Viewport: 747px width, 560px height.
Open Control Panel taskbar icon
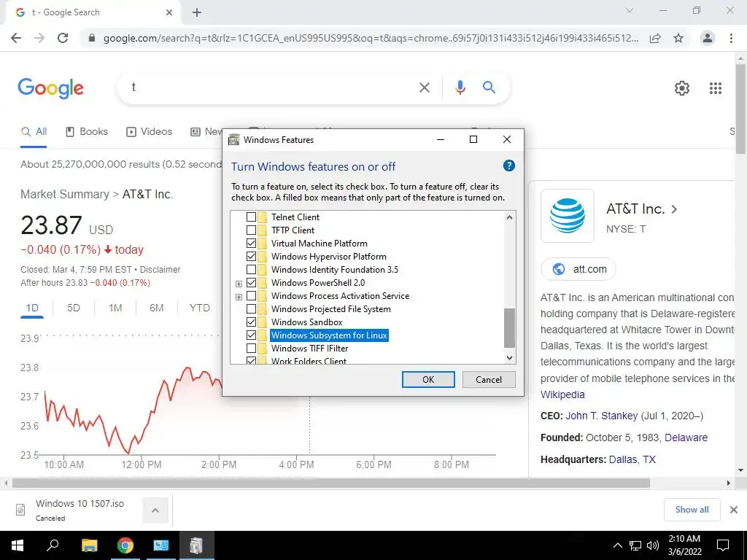point(161,545)
